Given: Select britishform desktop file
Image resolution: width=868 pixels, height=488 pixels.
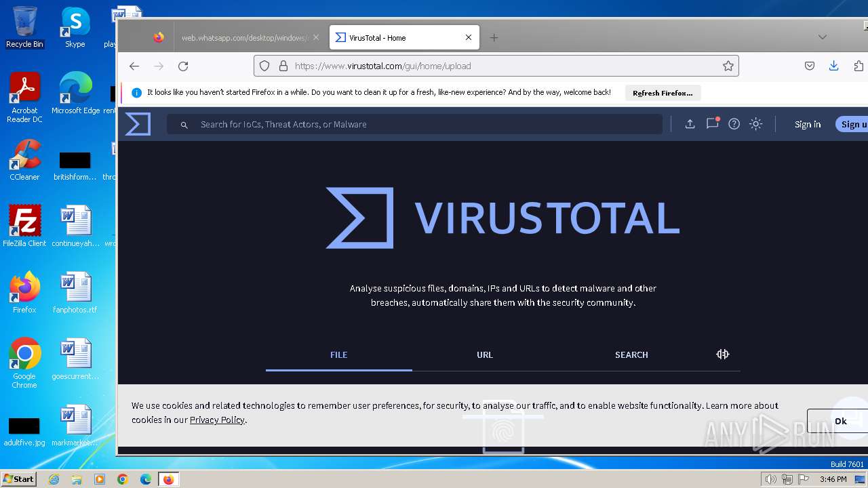Looking at the screenshot, I should [x=75, y=165].
